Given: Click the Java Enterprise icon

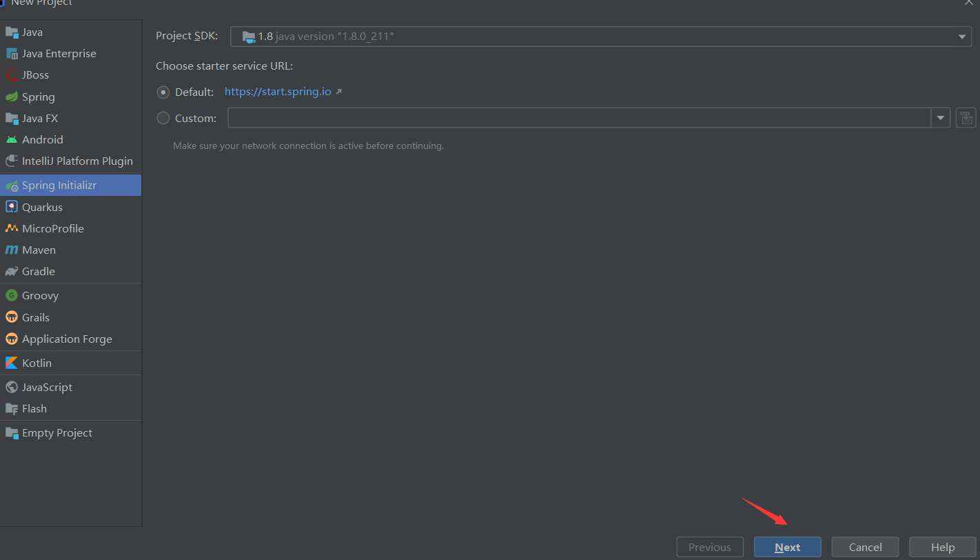Looking at the screenshot, I should pos(11,53).
